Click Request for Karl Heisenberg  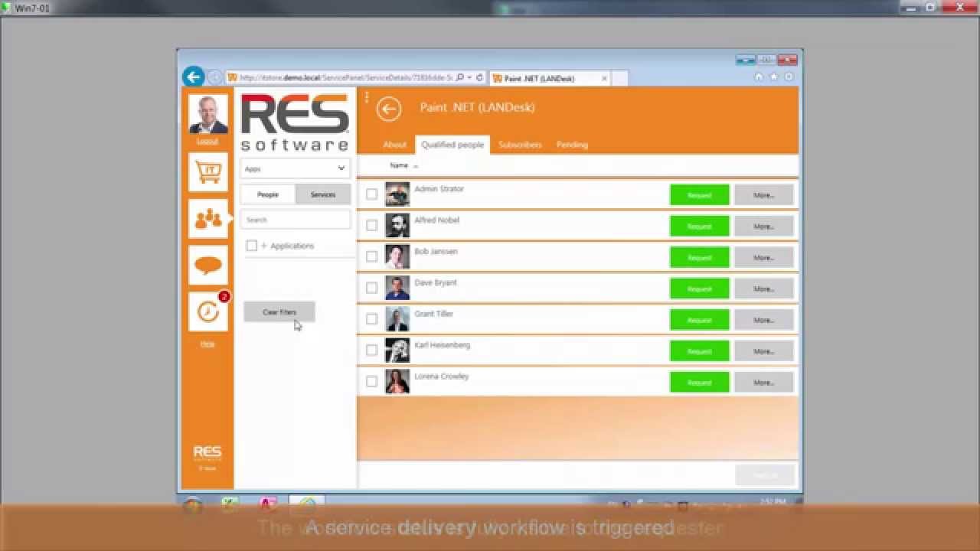pos(699,351)
